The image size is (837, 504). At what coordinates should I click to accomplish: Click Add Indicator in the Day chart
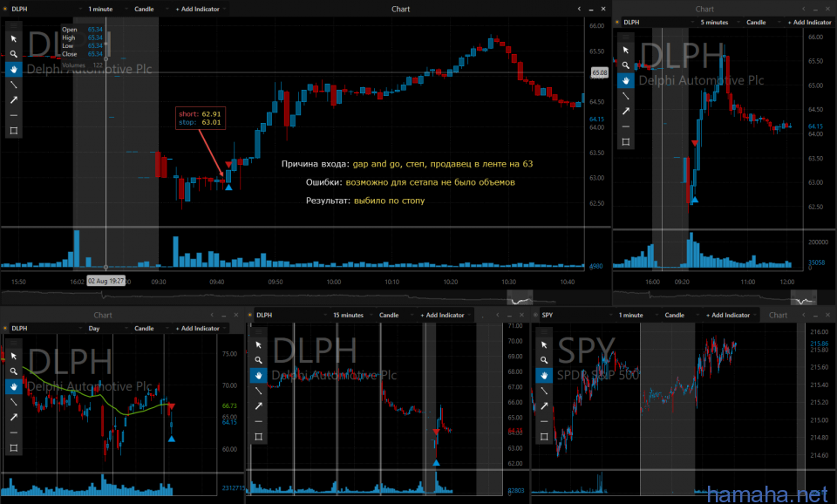click(x=198, y=329)
